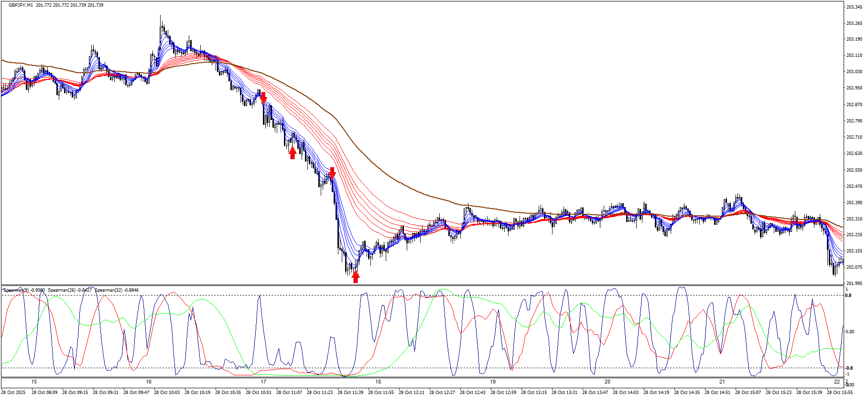The image size is (868, 405).
Task: Click hour marker 17 on the period separator bar
Action: (x=263, y=382)
